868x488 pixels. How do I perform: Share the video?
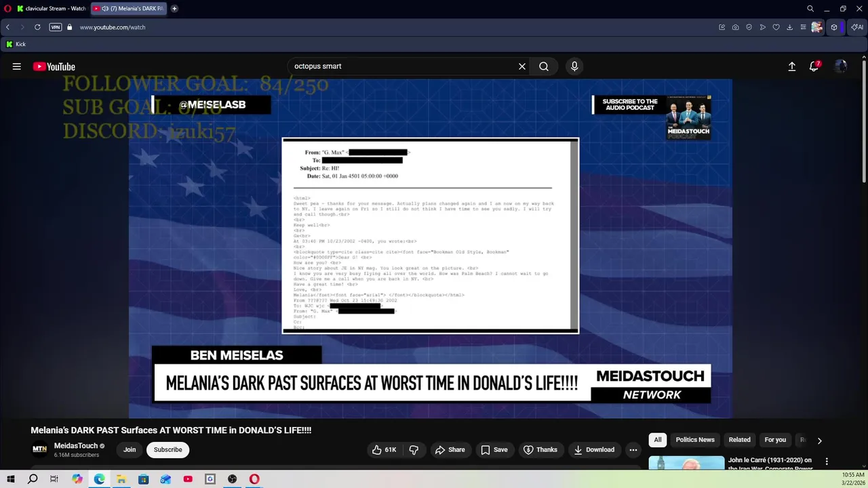[450, 449]
